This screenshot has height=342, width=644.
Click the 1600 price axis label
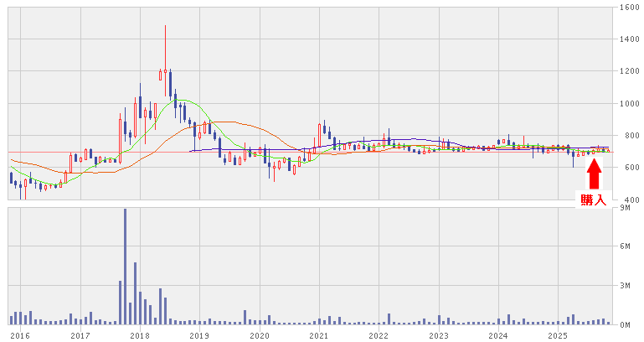coord(631,8)
